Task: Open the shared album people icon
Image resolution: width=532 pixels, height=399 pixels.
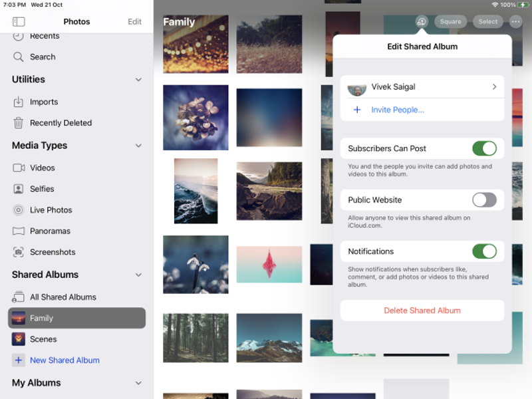Action: 421,22
